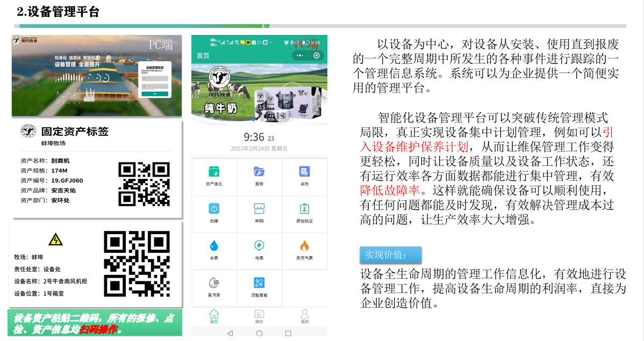Click the 纯牛奶 banner image

pos(259,94)
